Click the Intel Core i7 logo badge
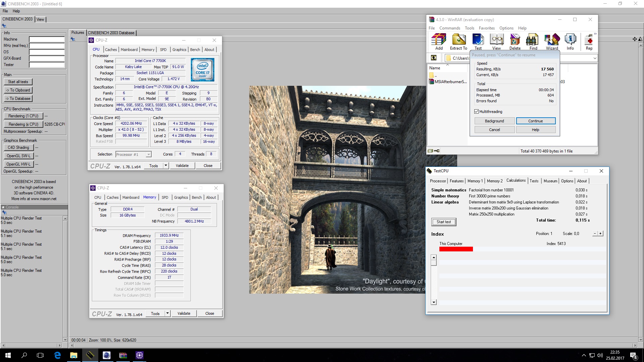Viewport: 644px width, 362px height. tap(203, 70)
